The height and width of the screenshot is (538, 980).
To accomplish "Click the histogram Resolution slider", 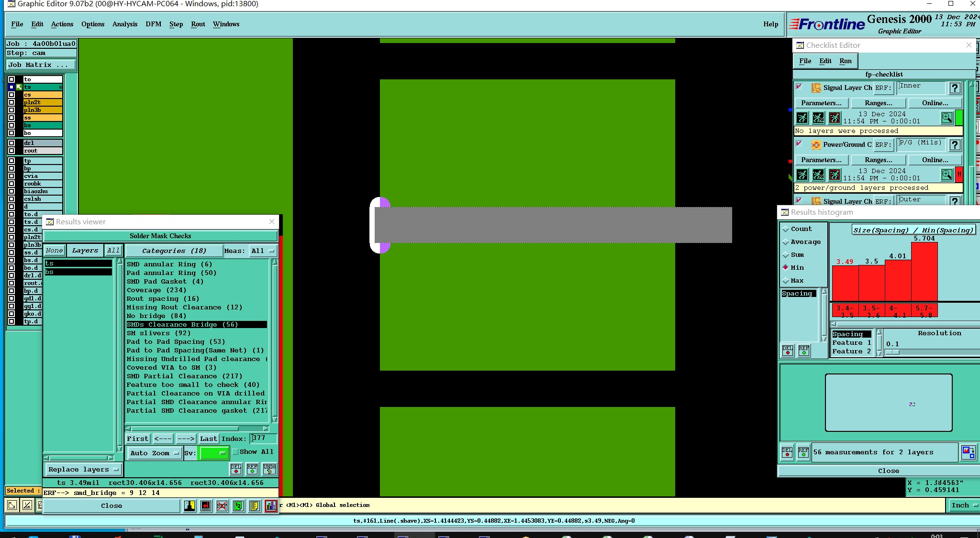I will pyautogui.click(x=892, y=352).
